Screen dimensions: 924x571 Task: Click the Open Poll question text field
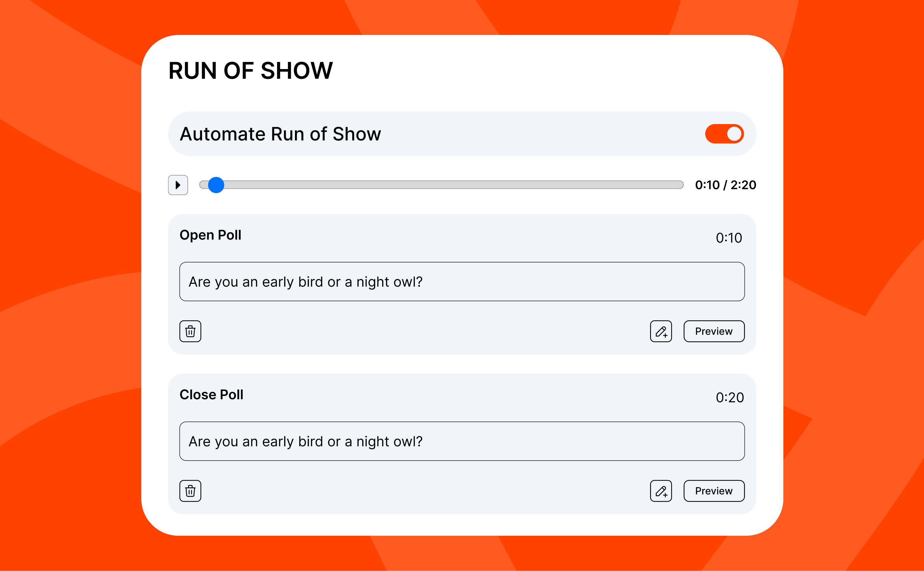tap(462, 282)
